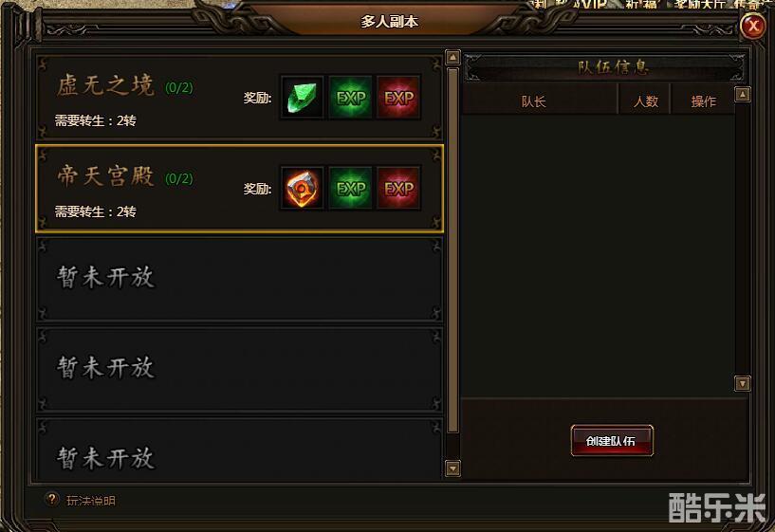Select the 虚无之境 dungeon entry

[240, 97]
